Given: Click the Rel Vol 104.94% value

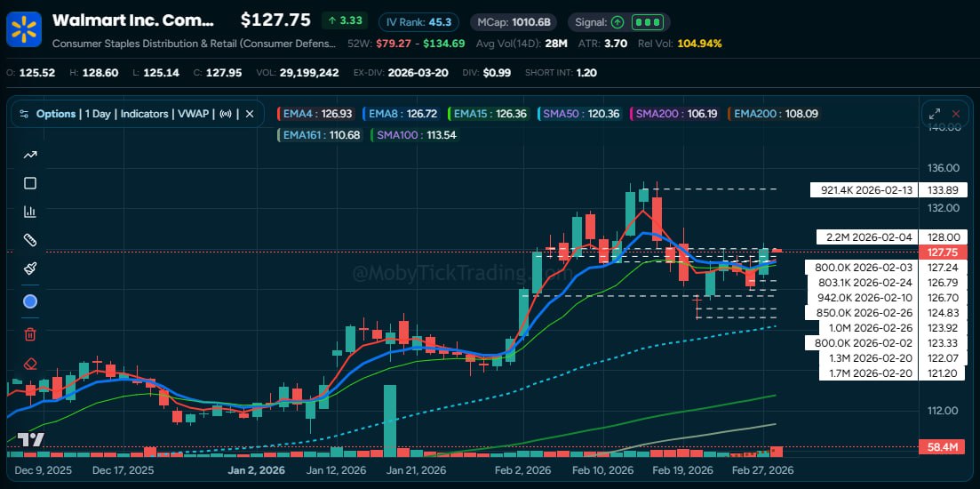Looking at the screenshot, I should [x=697, y=44].
